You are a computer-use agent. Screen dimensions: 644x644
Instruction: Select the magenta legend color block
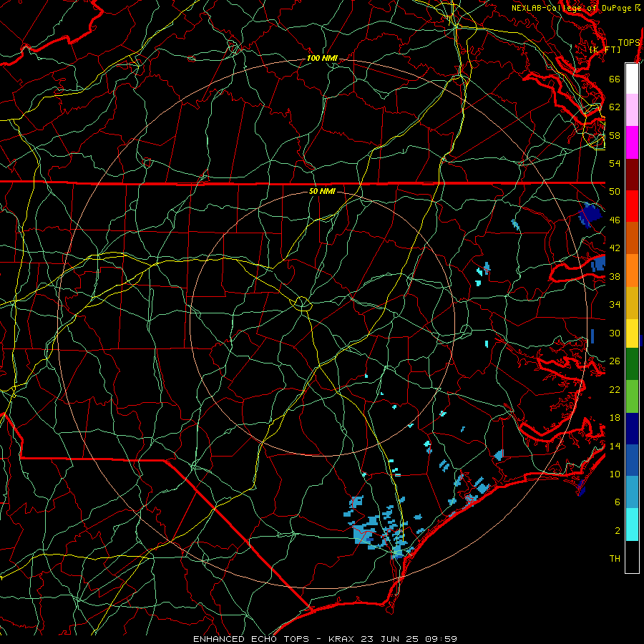[x=632, y=142]
